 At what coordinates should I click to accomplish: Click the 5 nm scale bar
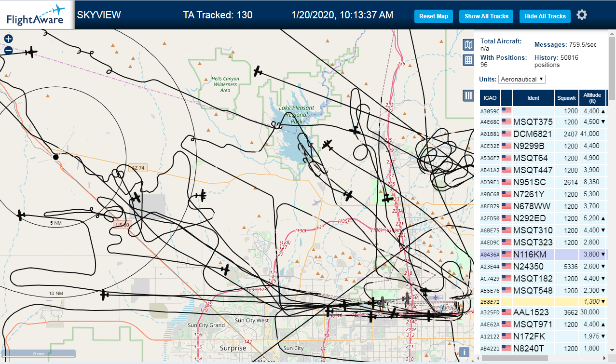point(38,353)
